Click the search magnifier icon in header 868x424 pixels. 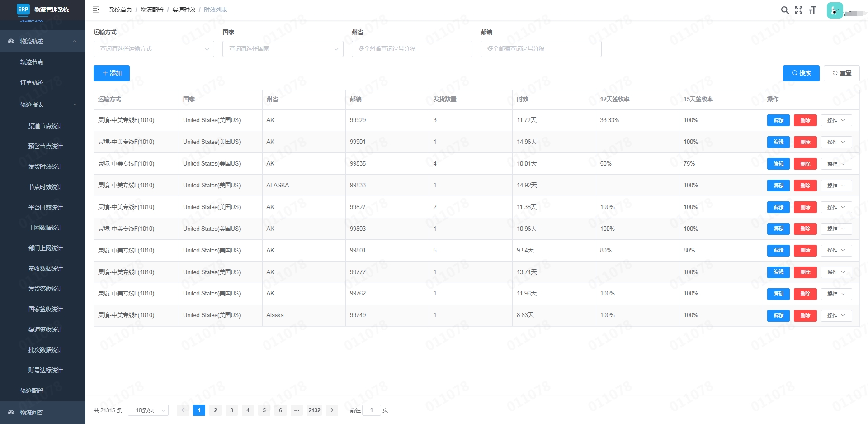tap(785, 10)
